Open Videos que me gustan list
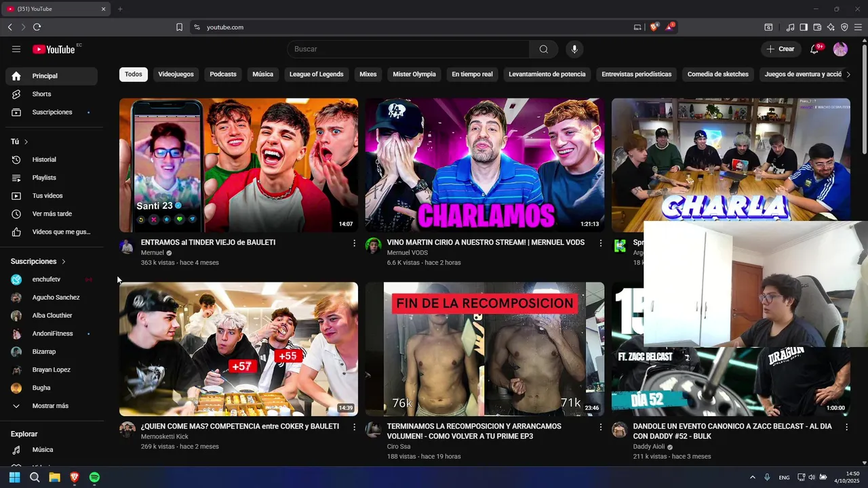The width and height of the screenshot is (868, 488). tap(52, 232)
